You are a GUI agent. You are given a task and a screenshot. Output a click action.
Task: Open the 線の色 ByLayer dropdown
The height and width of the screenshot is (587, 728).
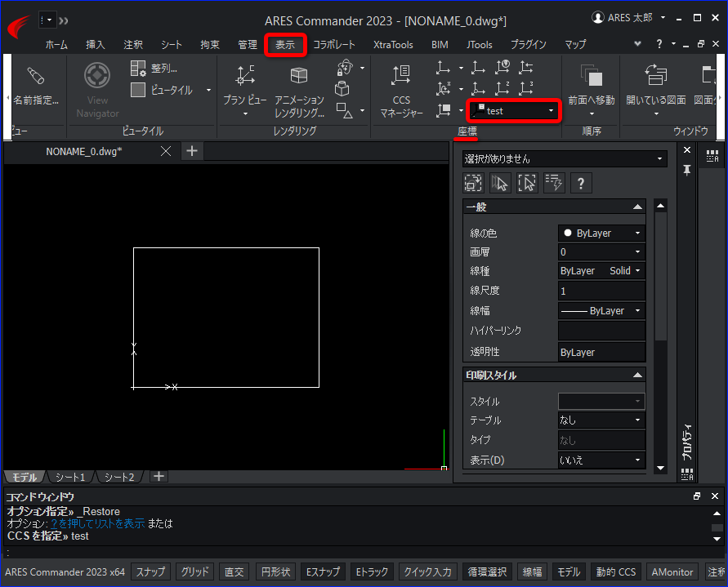coord(601,233)
